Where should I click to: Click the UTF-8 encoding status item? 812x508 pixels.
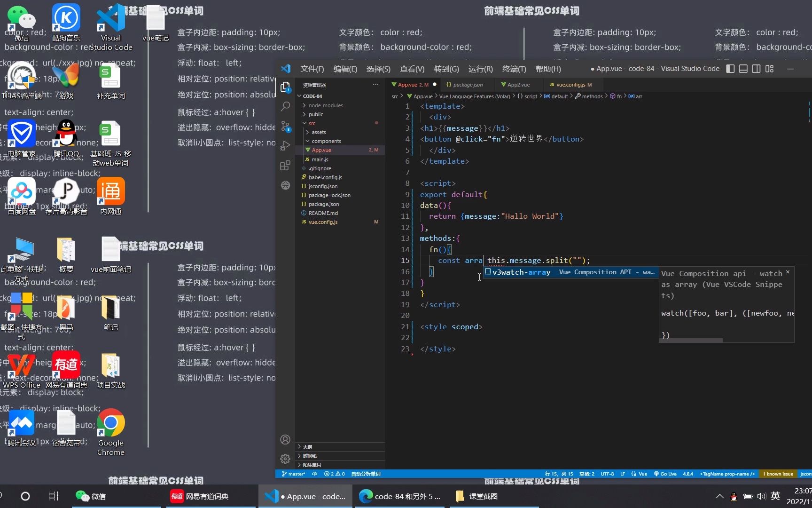coord(607,474)
